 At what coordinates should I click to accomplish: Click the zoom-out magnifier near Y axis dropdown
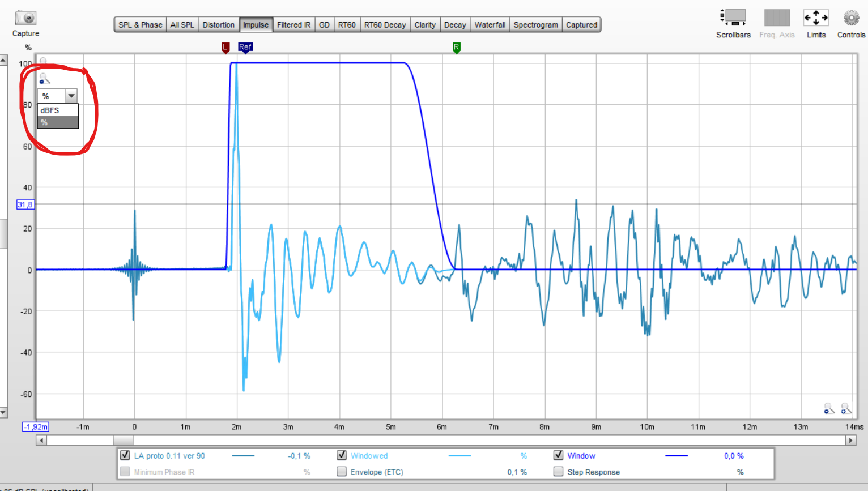coord(44,79)
